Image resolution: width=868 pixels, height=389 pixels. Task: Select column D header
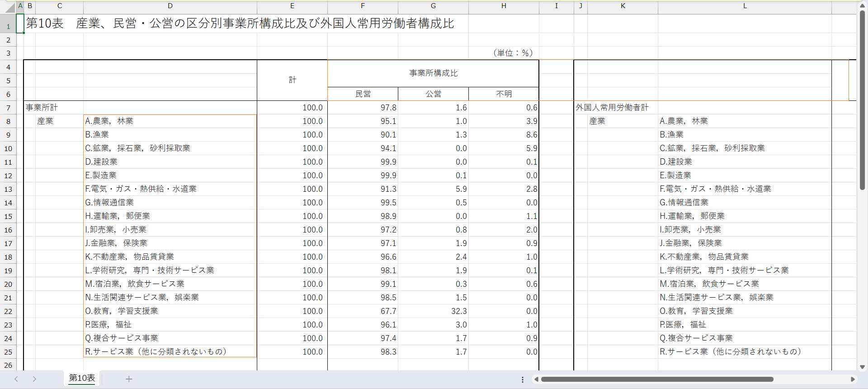pos(170,6)
